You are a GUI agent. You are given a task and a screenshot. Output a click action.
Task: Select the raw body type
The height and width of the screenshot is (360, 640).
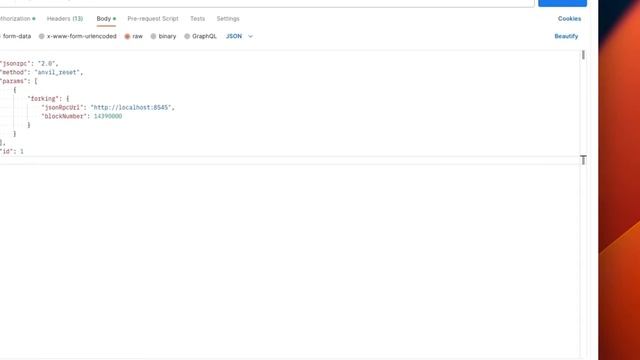tap(133, 36)
